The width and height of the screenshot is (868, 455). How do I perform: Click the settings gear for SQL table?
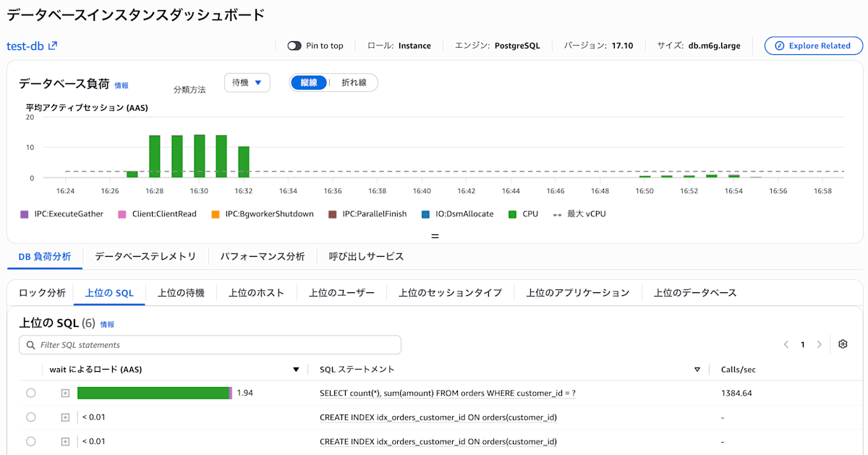pyautogui.click(x=843, y=344)
